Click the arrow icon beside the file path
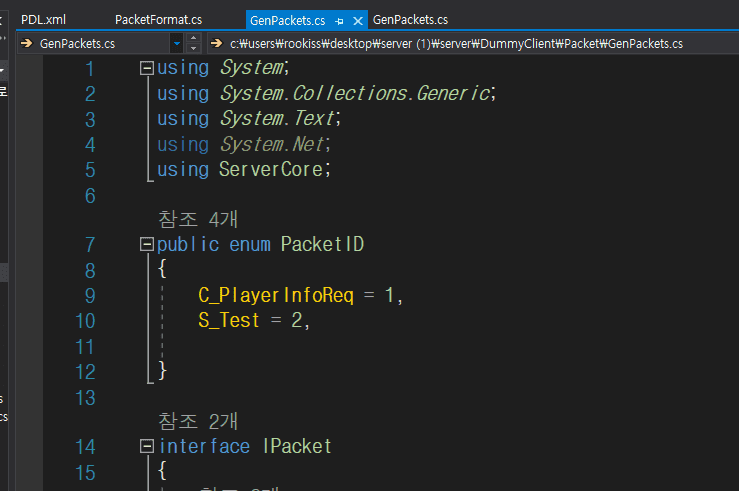This screenshot has width=739, height=491. pos(216,43)
